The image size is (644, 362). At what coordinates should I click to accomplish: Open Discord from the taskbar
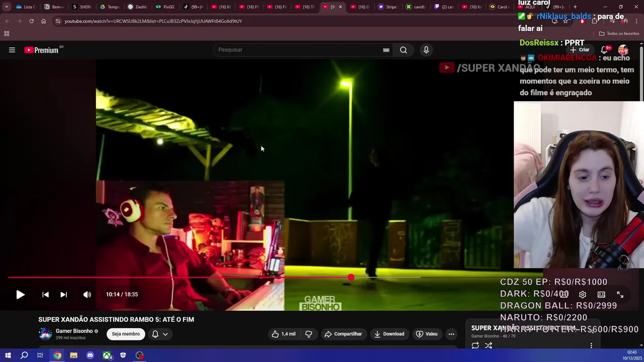pyautogui.click(x=90, y=355)
